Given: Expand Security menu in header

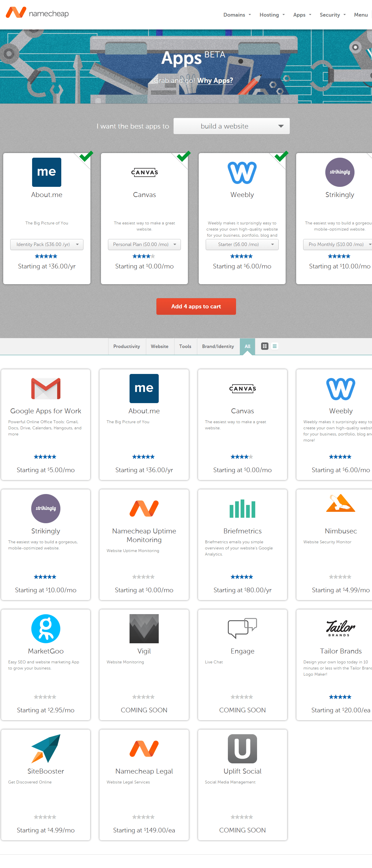Looking at the screenshot, I should [x=333, y=15].
